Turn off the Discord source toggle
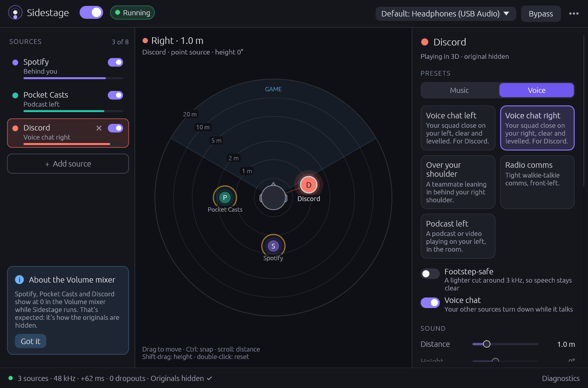Screen dimensions: 588x388 115,128
